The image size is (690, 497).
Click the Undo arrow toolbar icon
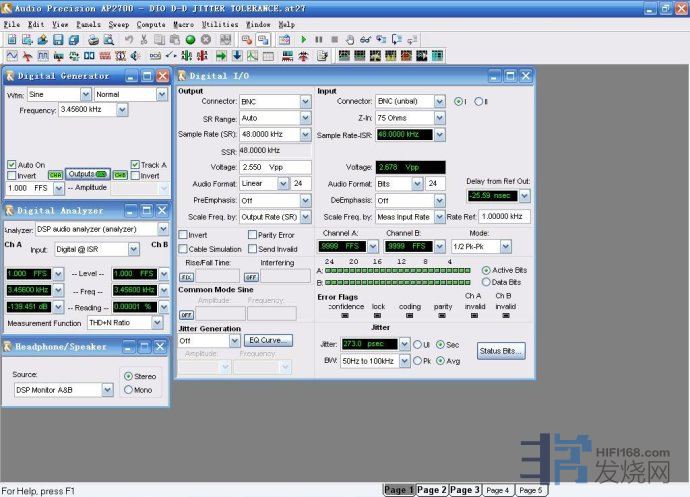point(128,40)
